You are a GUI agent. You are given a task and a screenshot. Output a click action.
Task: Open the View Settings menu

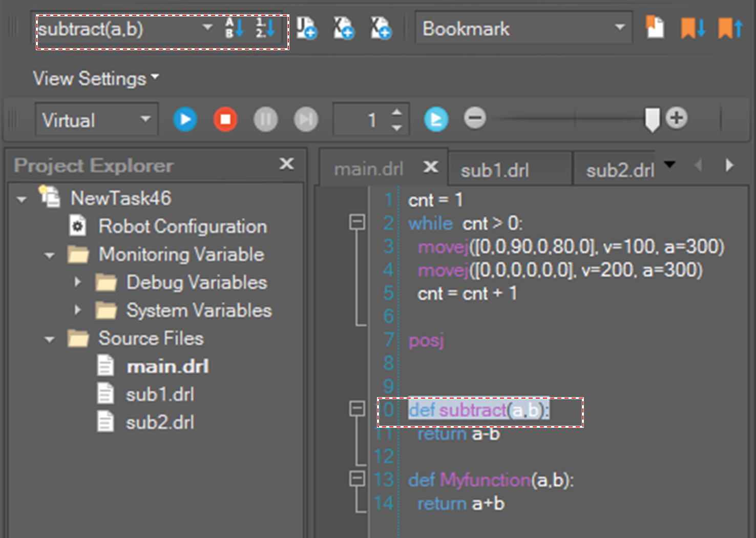coord(96,79)
